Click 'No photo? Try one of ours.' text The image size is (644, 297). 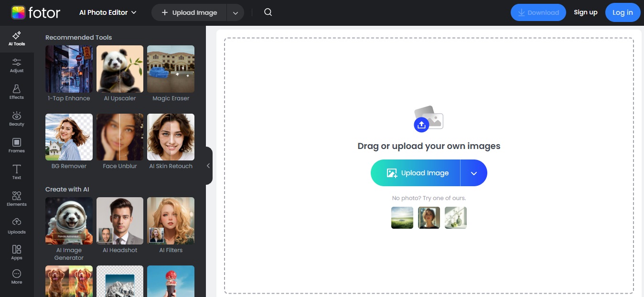[429, 198]
